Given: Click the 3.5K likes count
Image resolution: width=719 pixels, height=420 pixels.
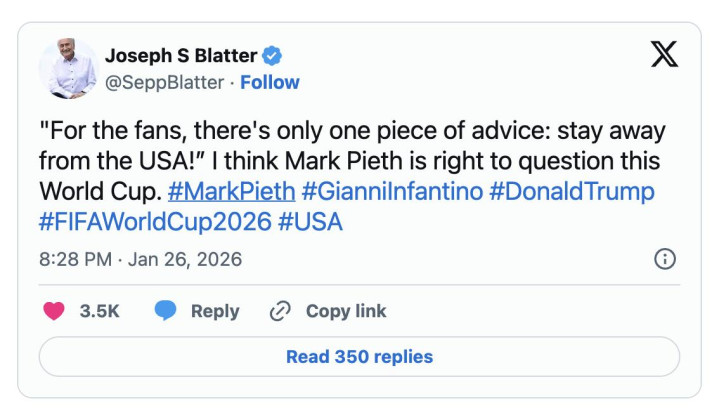Looking at the screenshot, I should click(x=99, y=311).
